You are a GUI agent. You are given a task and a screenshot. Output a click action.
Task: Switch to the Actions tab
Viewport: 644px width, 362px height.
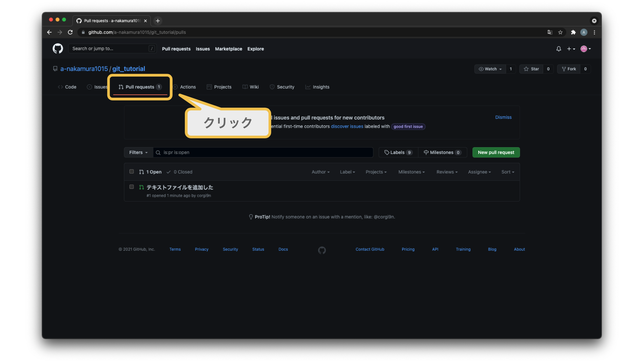click(184, 87)
